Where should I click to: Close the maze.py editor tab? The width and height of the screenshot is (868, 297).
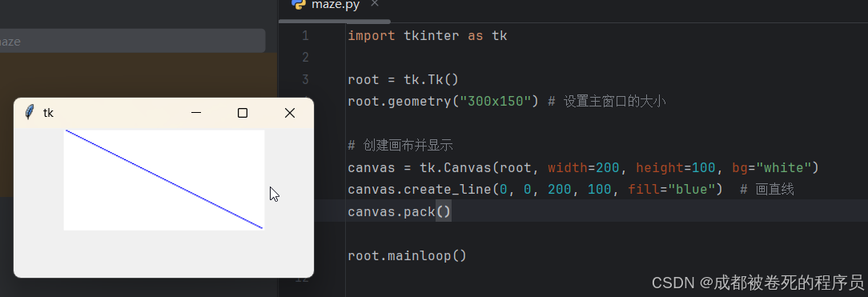click(375, 3)
